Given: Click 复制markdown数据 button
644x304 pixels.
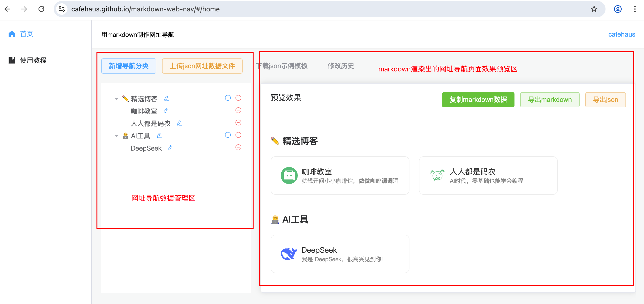Looking at the screenshot, I should 478,100.
